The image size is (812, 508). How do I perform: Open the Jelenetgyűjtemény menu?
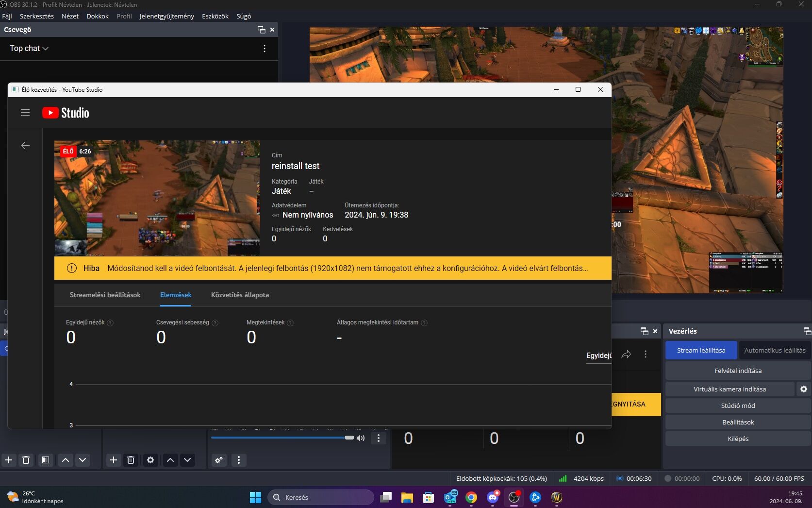[x=166, y=16]
